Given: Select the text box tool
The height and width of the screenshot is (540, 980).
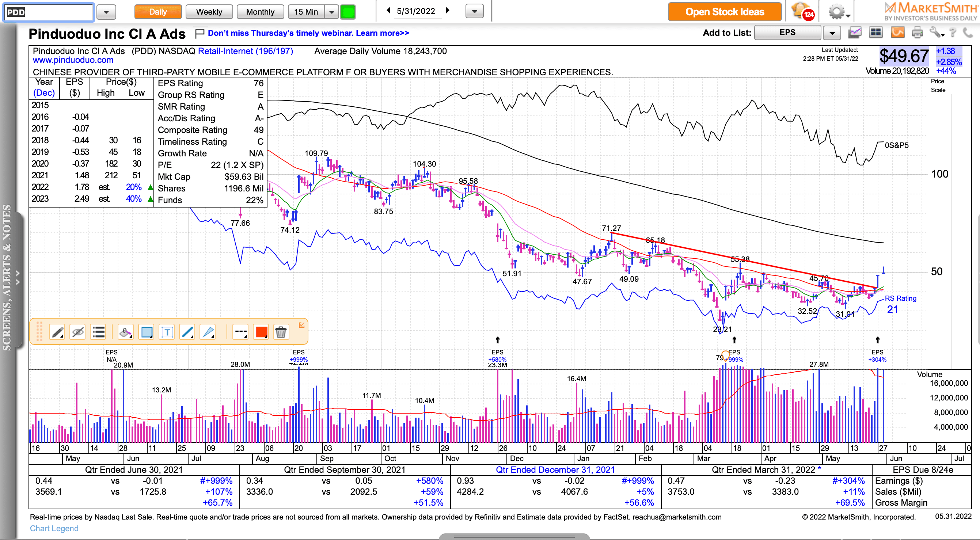Looking at the screenshot, I should (x=167, y=332).
